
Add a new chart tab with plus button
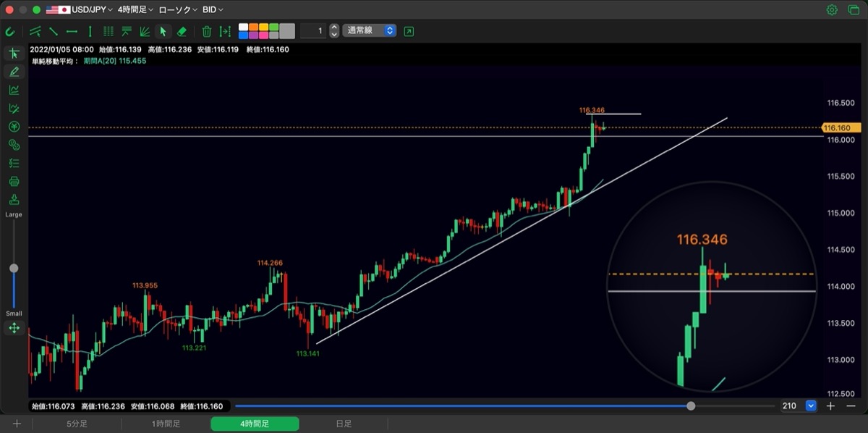pos(17,424)
